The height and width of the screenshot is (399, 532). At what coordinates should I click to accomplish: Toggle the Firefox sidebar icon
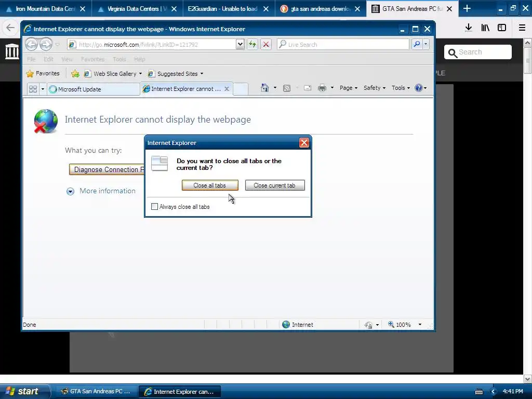pyautogui.click(x=502, y=28)
